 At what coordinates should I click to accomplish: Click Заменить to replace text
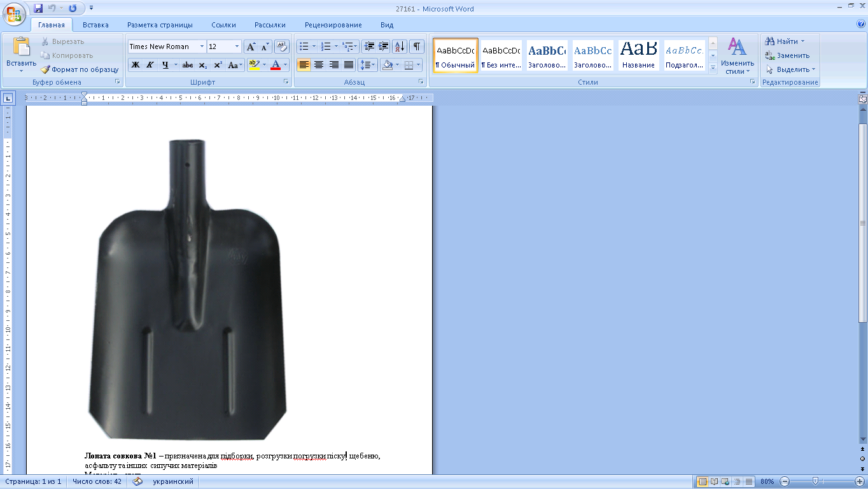pos(788,55)
